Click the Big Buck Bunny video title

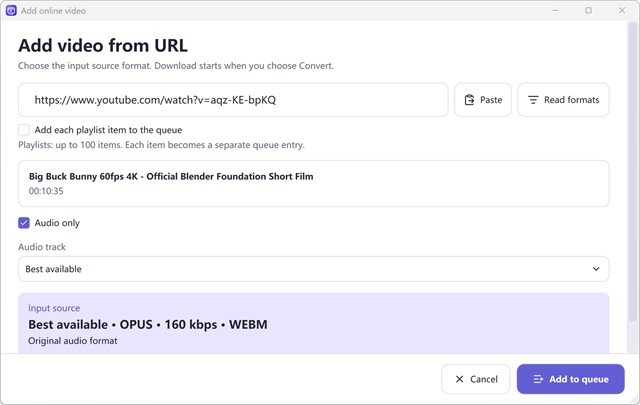[171, 176]
